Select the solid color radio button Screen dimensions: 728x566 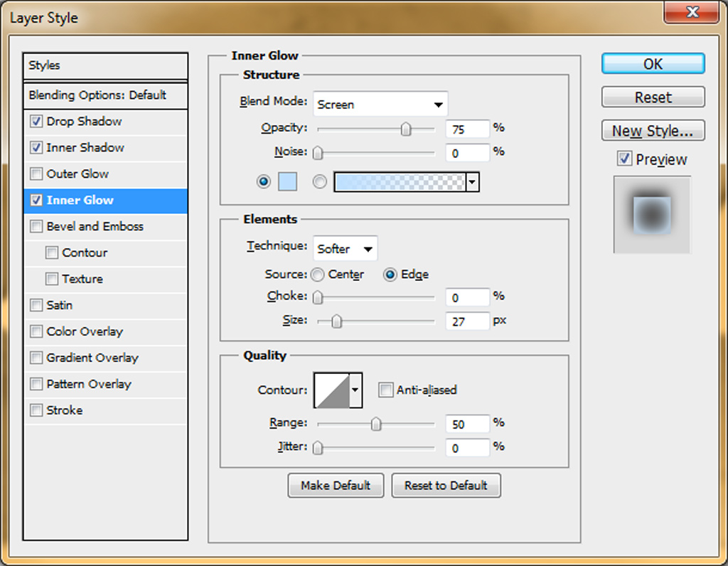coord(264,181)
